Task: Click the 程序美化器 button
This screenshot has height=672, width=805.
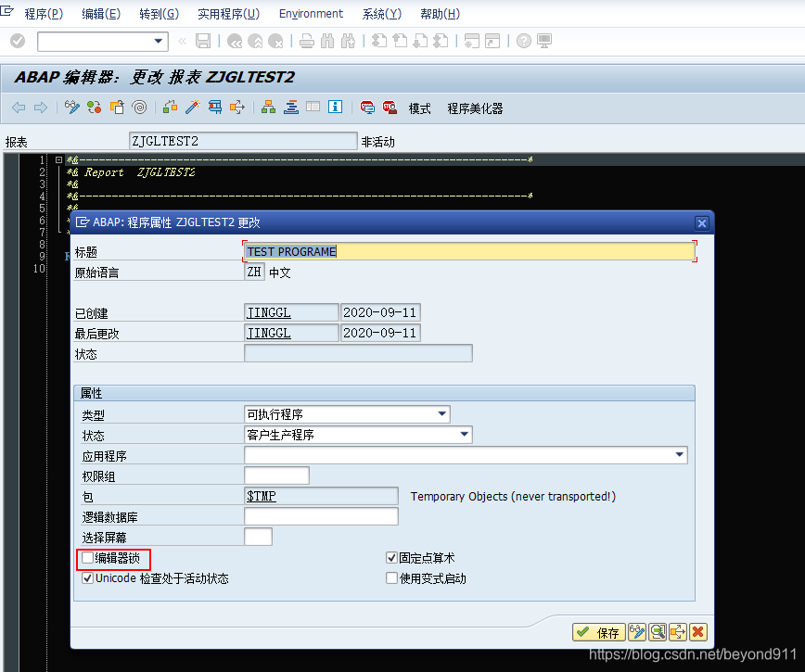Action: (475, 108)
